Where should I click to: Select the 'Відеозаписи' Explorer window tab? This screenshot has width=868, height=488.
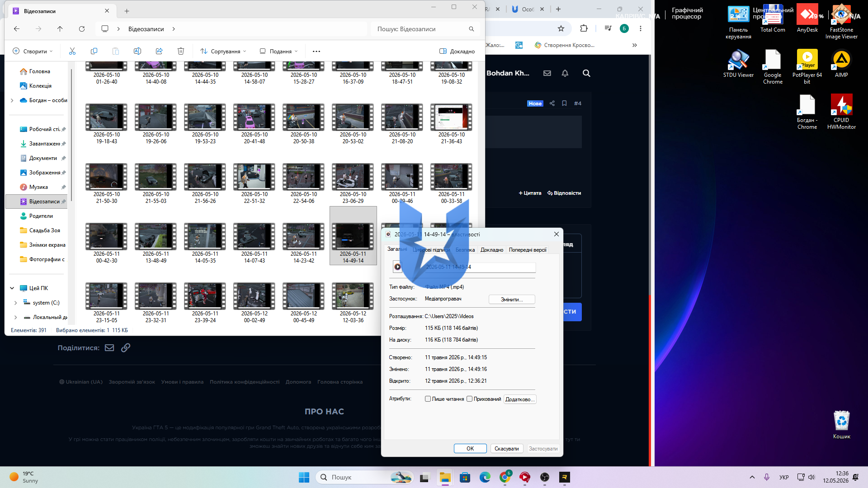tap(61, 11)
